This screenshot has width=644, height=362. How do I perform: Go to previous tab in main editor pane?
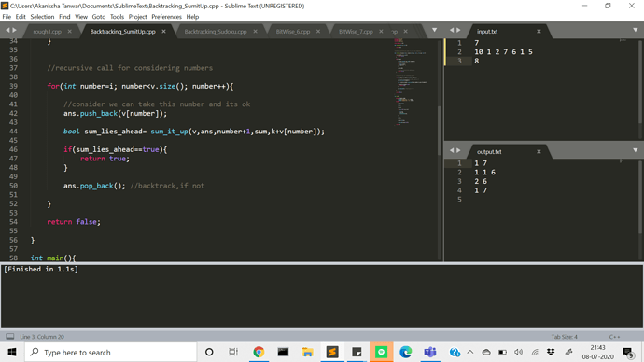(7, 30)
